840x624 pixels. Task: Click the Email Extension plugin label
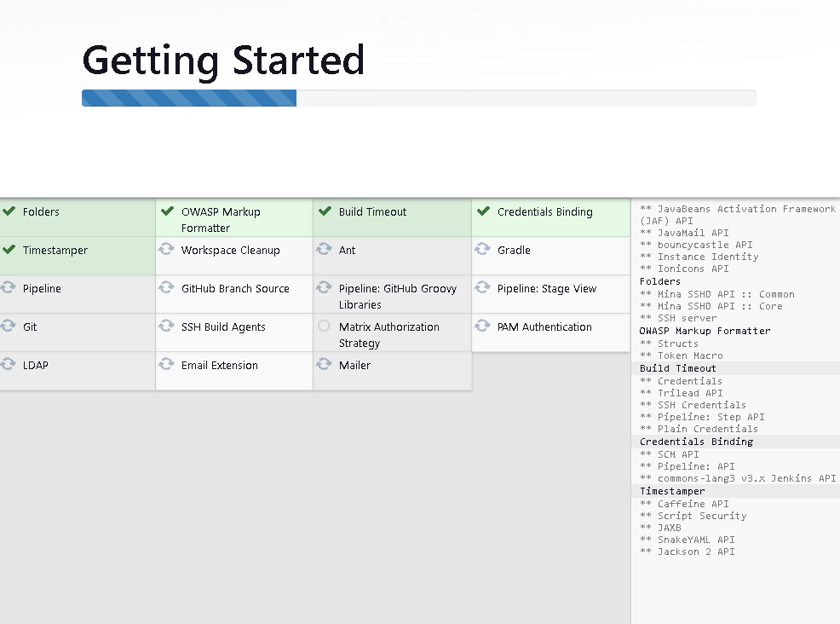(x=219, y=366)
